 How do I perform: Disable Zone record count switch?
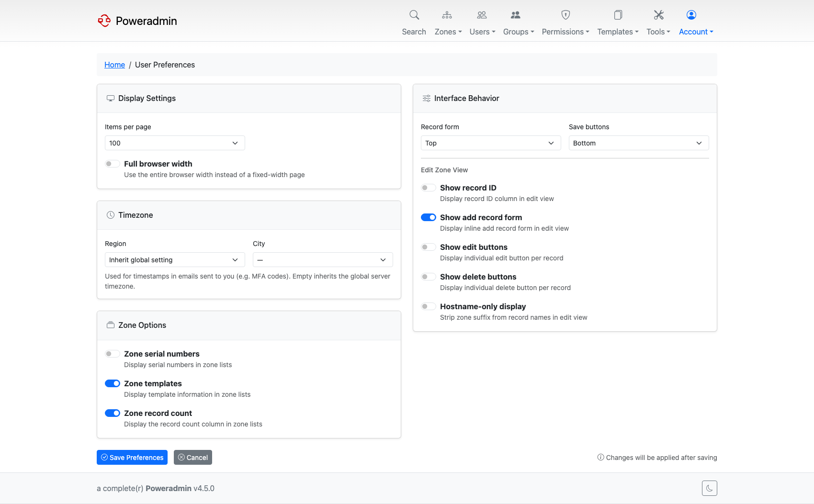tap(113, 413)
